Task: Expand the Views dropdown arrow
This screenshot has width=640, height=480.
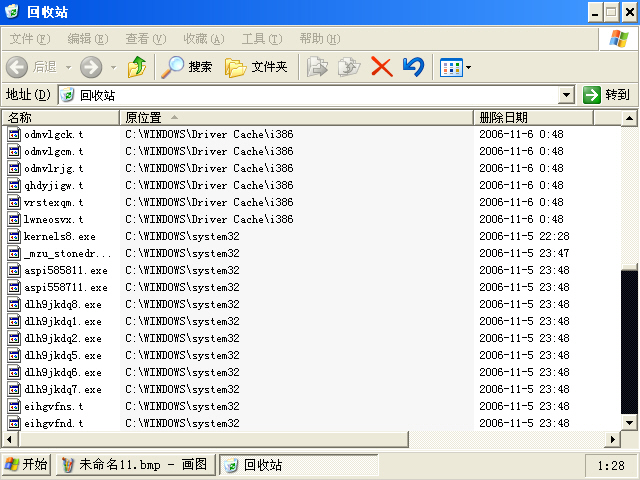Action: (x=468, y=67)
